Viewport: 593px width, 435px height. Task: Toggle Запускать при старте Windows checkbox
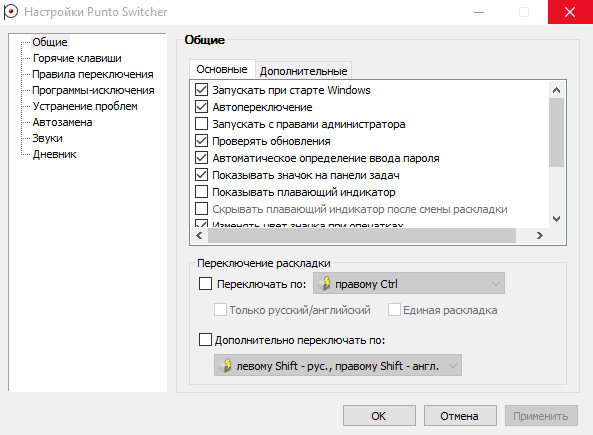pos(201,90)
